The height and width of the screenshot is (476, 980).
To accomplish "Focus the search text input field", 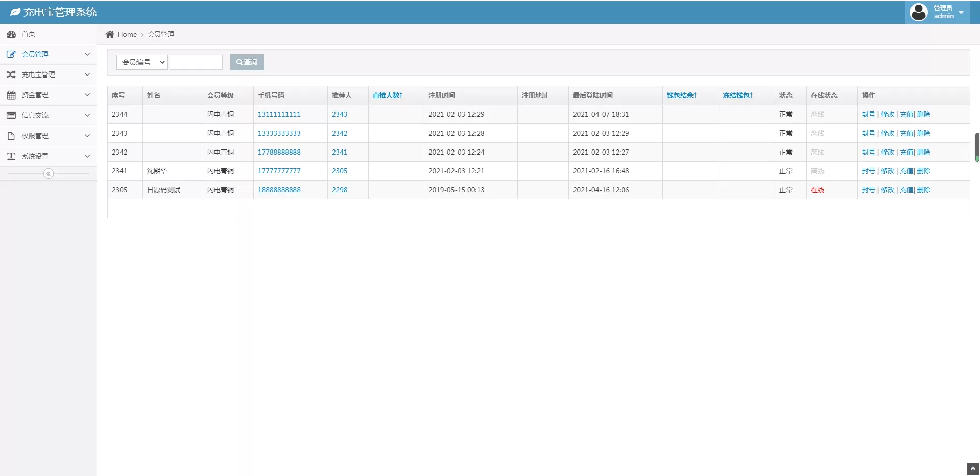I will point(196,62).
